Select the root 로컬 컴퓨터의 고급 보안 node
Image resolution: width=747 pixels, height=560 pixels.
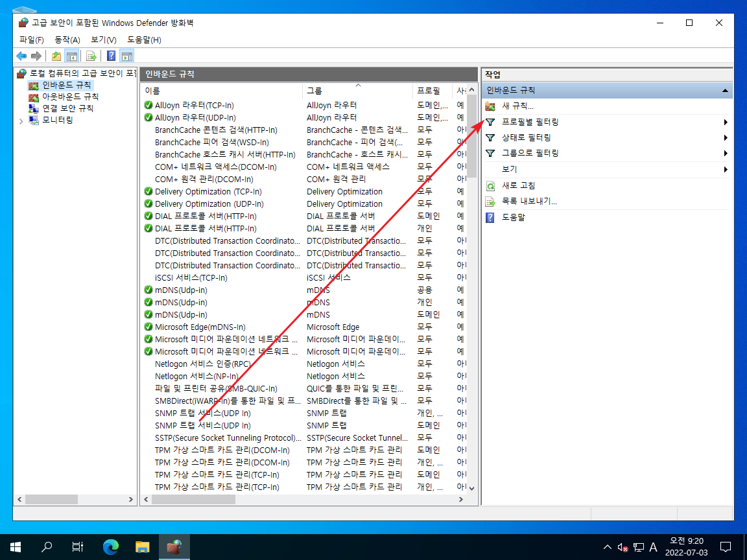pos(83,73)
